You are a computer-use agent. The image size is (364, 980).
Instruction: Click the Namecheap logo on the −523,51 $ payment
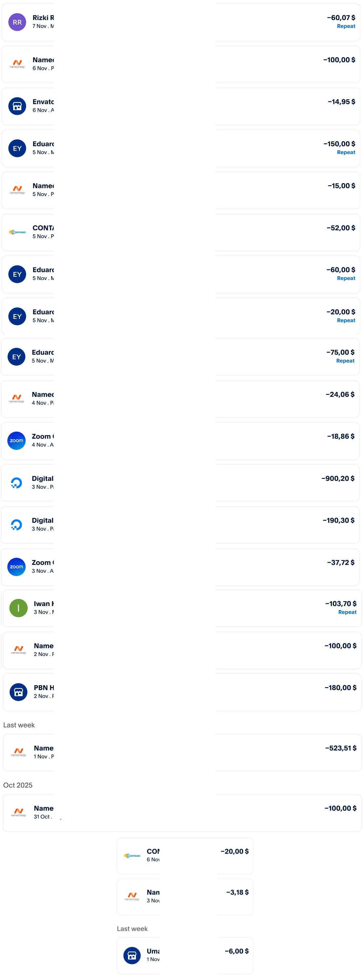(x=18, y=752)
